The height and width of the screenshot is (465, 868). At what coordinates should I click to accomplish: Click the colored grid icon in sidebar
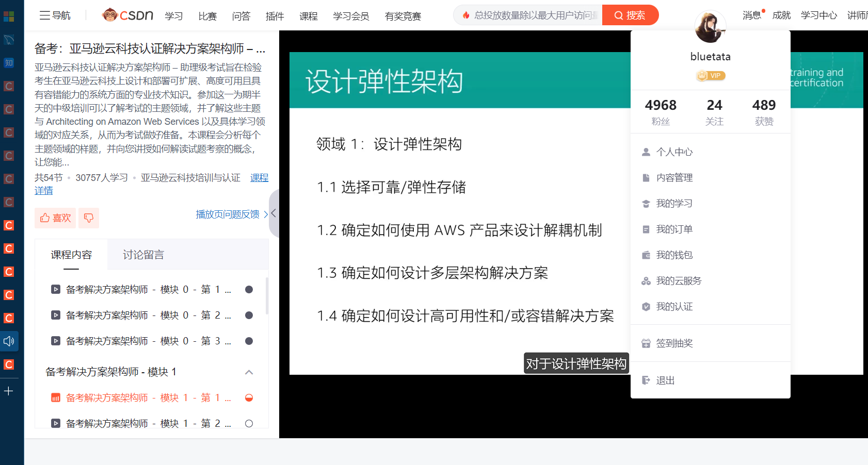click(x=9, y=16)
